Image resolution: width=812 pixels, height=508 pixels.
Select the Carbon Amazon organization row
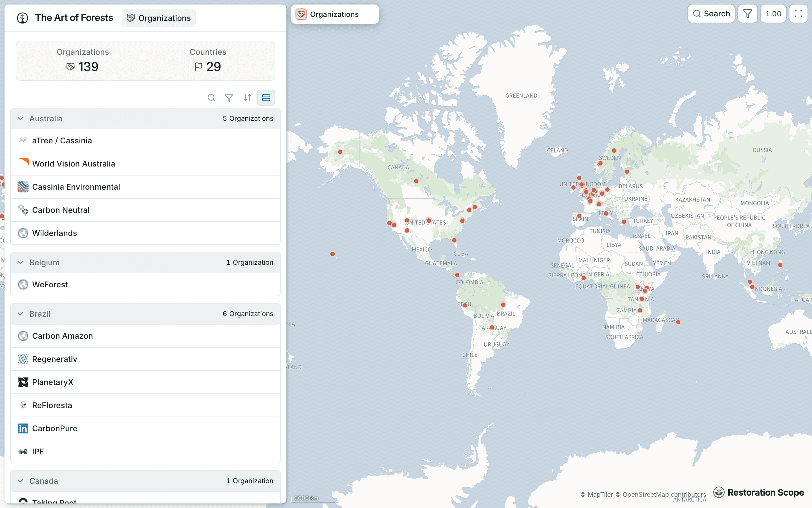[145, 336]
